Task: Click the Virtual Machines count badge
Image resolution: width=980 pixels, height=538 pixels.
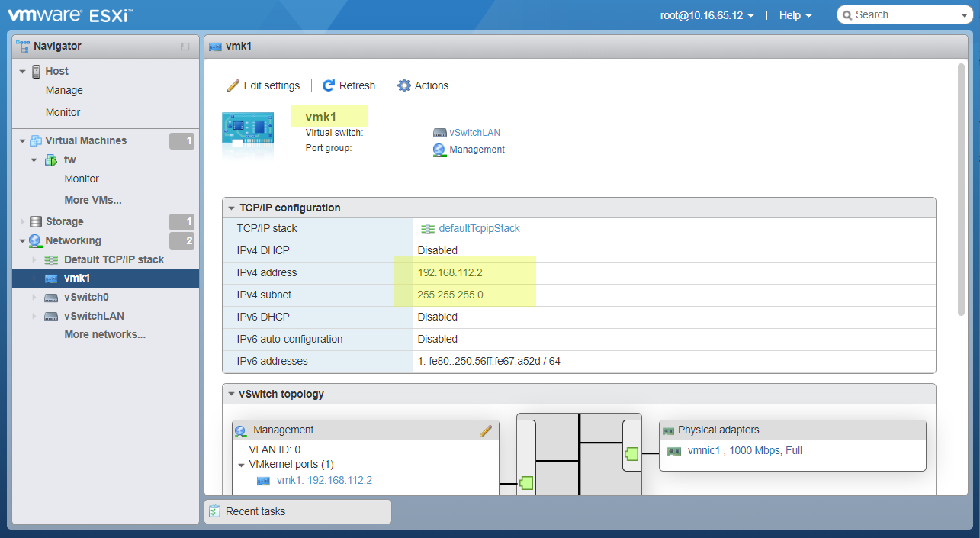Action: 182,140
